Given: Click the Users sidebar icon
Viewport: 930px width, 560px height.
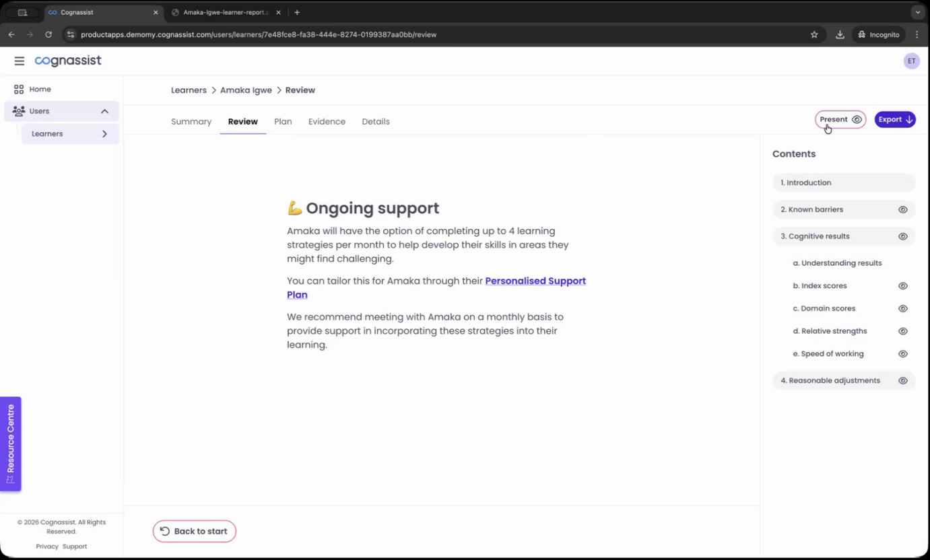Looking at the screenshot, I should [x=18, y=111].
